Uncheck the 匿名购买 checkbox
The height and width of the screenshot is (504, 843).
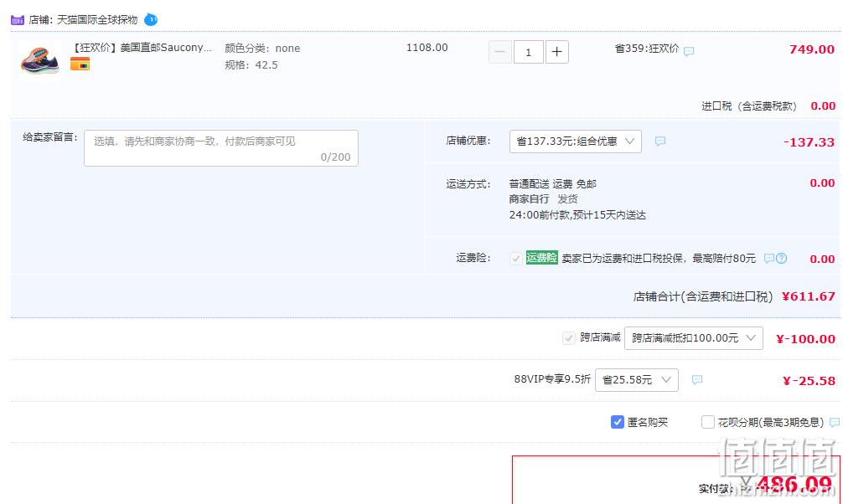click(x=618, y=422)
